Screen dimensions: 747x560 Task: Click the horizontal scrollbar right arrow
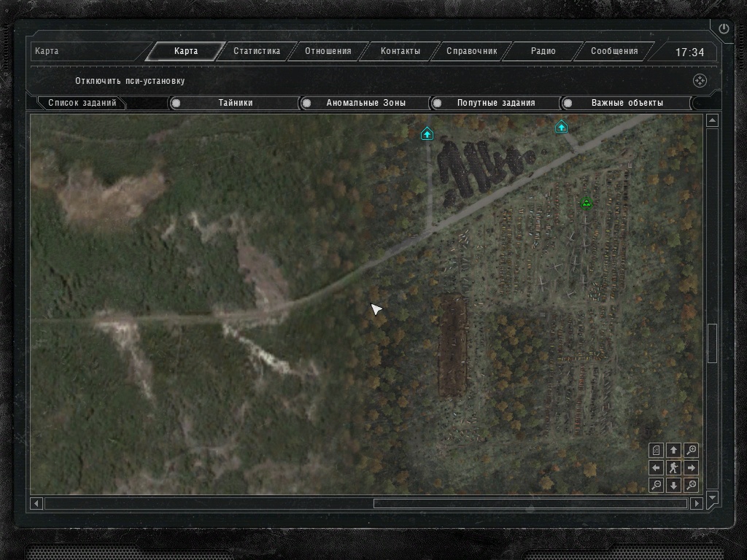697,503
